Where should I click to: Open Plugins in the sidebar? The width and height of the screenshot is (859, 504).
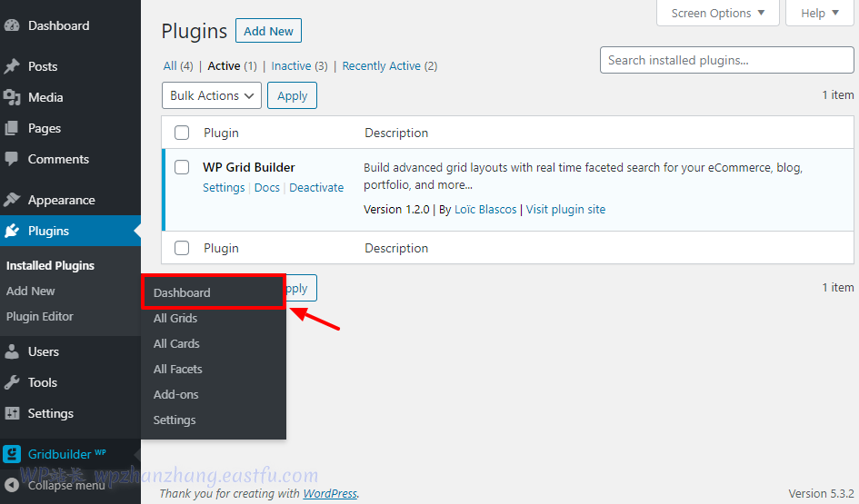pyautogui.click(x=70, y=231)
